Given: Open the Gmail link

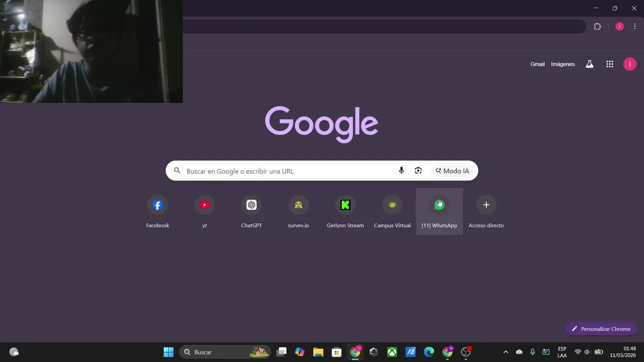Looking at the screenshot, I should tap(537, 64).
